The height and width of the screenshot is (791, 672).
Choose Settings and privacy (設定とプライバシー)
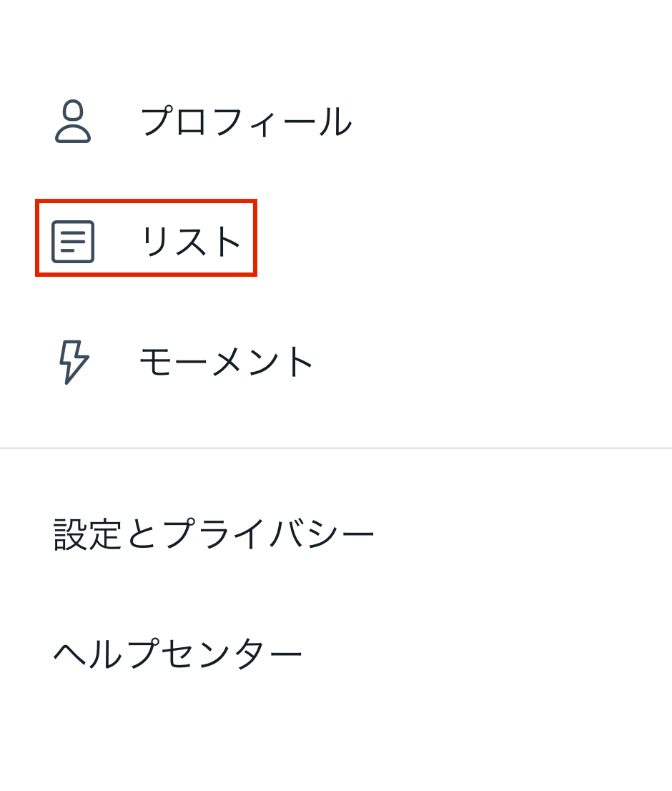[214, 534]
